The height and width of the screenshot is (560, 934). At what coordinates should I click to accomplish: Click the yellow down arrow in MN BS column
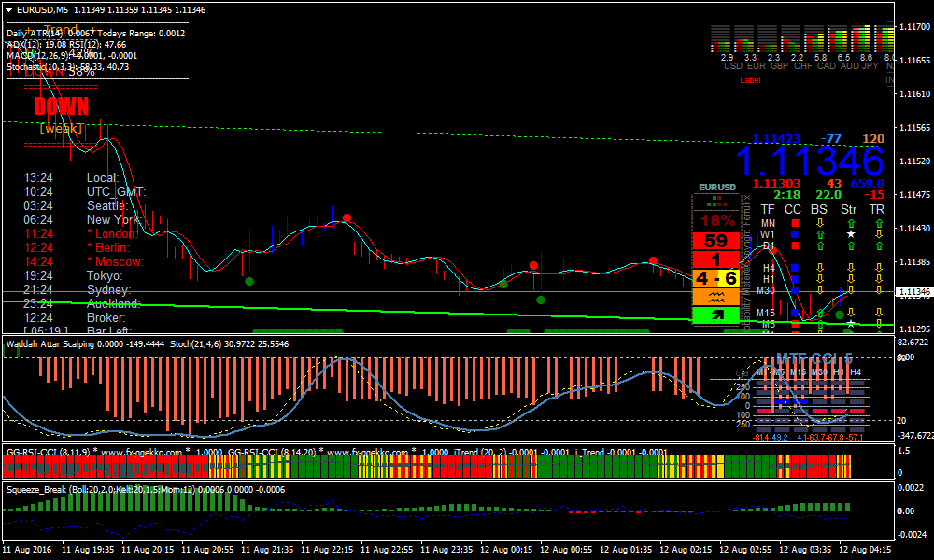819,224
